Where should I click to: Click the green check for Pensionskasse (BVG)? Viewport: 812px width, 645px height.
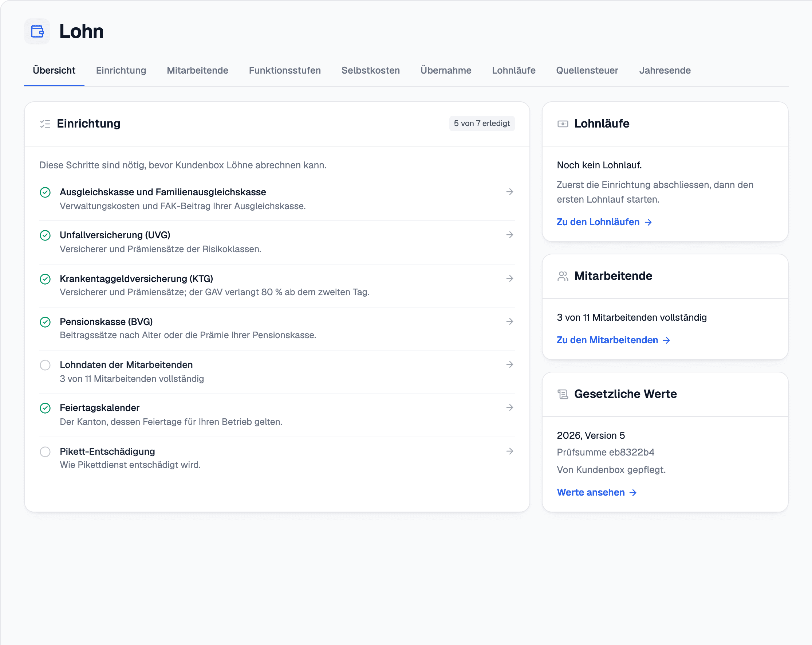click(45, 322)
